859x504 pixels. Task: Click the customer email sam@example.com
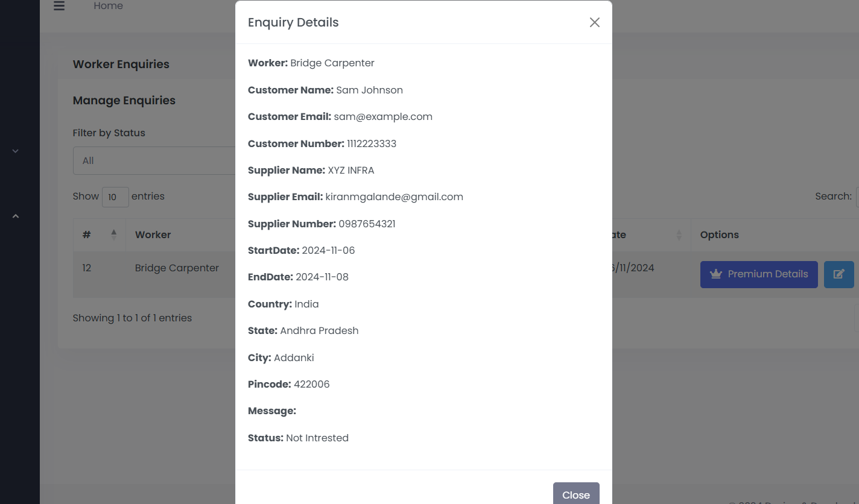click(382, 117)
